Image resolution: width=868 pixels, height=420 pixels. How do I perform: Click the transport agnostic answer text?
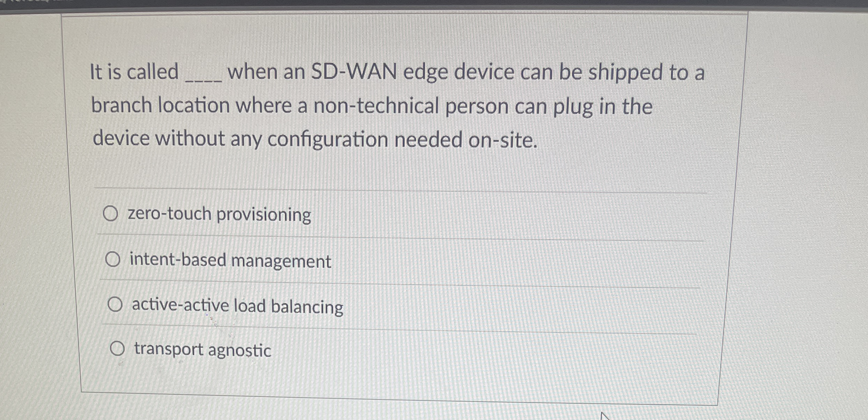tap(202, 350)
